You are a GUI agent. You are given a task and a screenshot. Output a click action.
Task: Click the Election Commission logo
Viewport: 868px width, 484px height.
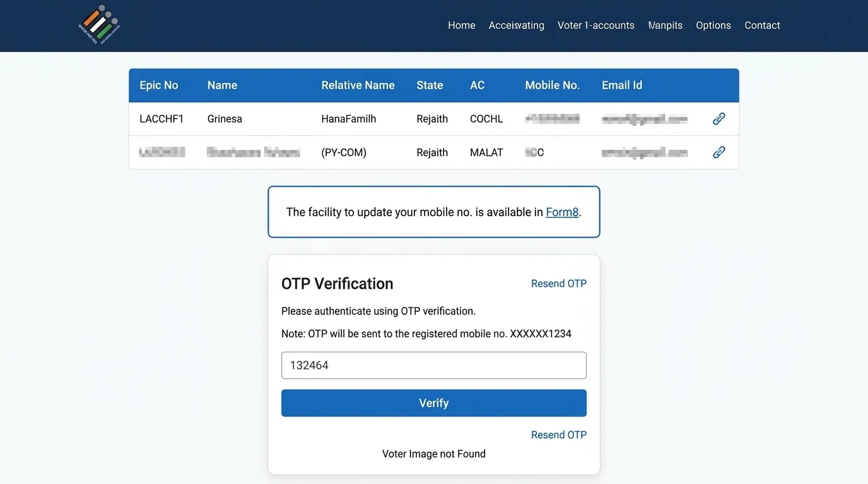pos(99,25)
